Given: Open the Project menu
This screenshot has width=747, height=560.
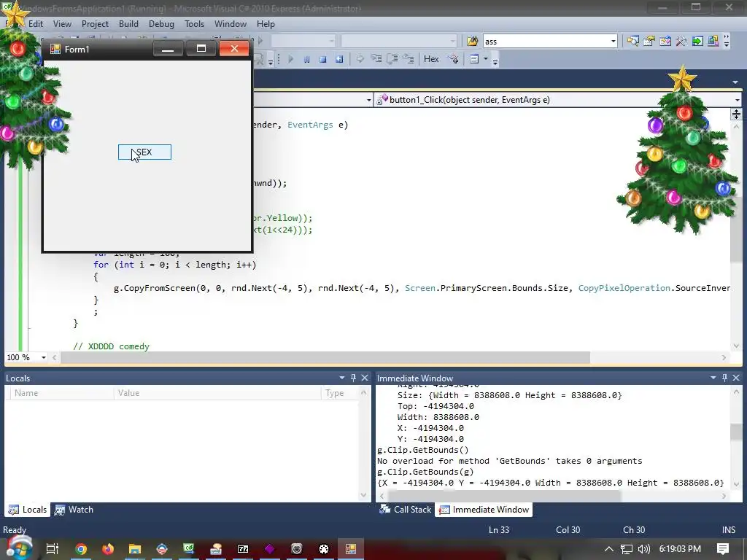Looking at the screenshot, I should click(95, 24).
